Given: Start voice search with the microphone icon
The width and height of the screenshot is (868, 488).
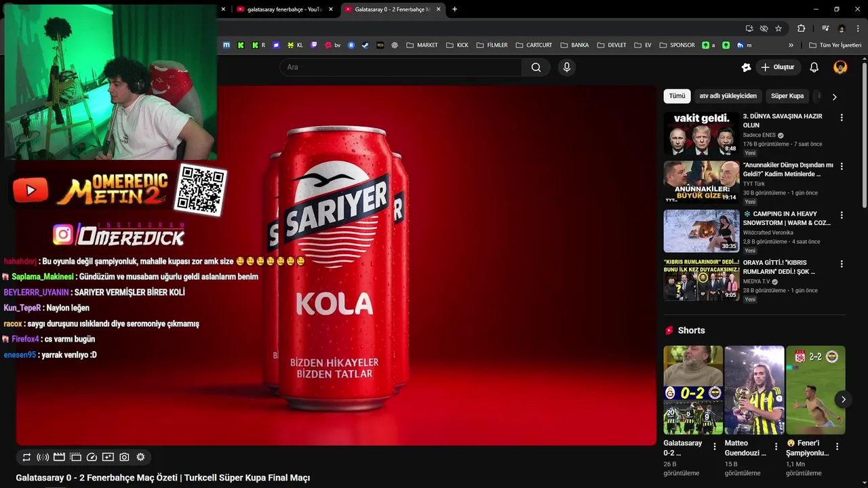Looking at the screenshot, I should click(567, 67).
